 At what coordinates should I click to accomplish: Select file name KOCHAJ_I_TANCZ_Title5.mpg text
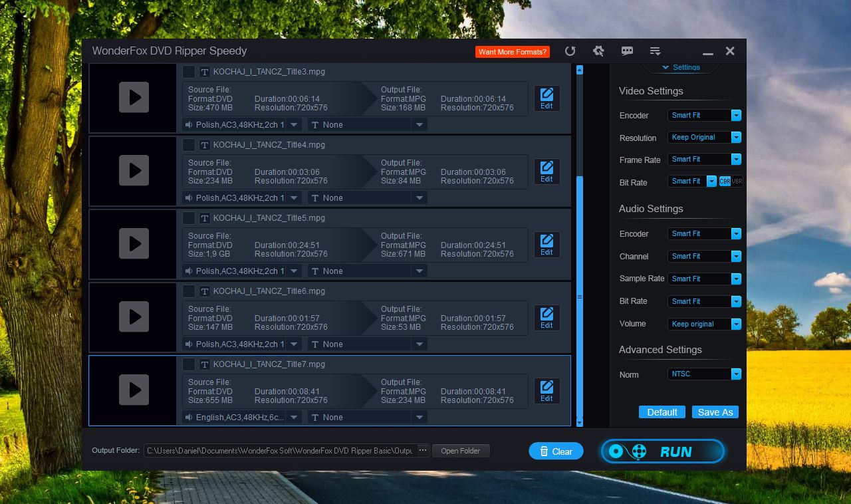pos(269,218)
